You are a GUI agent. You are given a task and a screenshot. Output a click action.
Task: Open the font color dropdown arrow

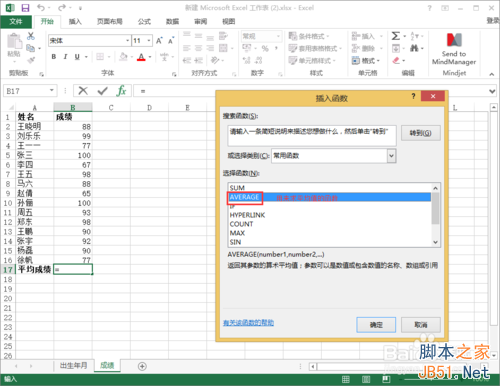tap(150, 57)
